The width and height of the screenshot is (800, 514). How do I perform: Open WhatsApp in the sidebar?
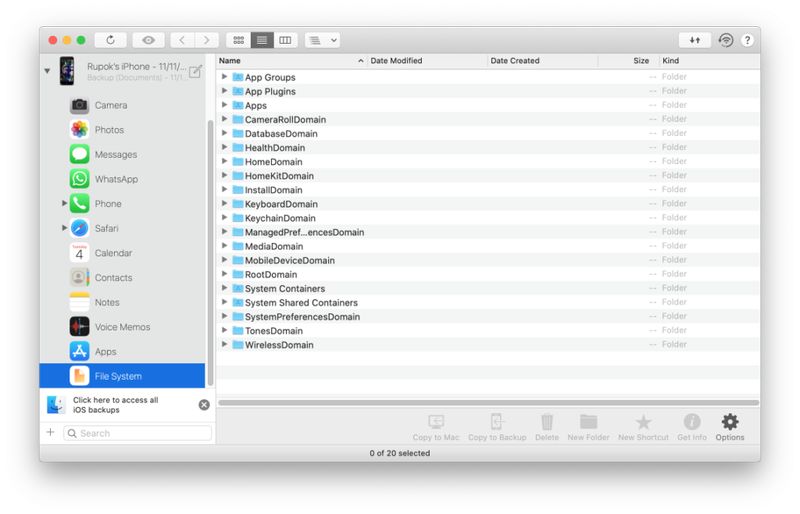point(122,179)
